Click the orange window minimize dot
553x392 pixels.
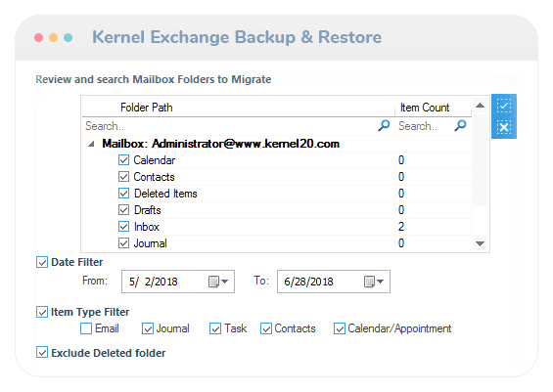point(53,37)
